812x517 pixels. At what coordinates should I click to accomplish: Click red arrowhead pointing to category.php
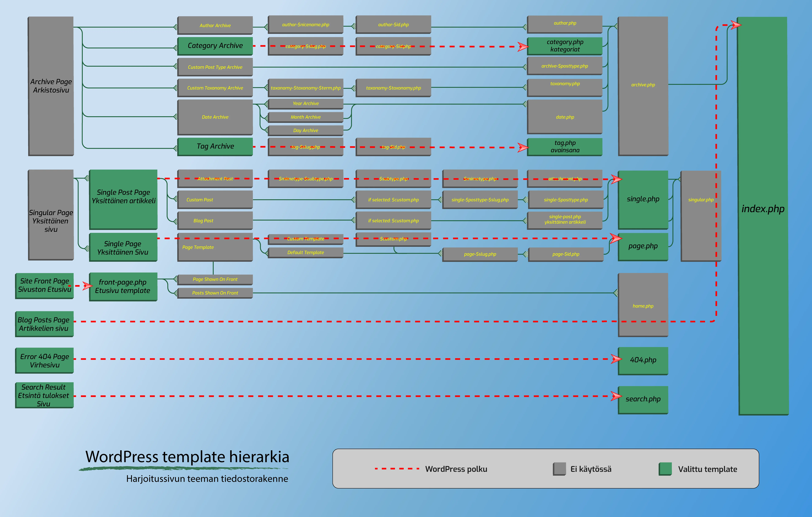(x=523, y=47)
